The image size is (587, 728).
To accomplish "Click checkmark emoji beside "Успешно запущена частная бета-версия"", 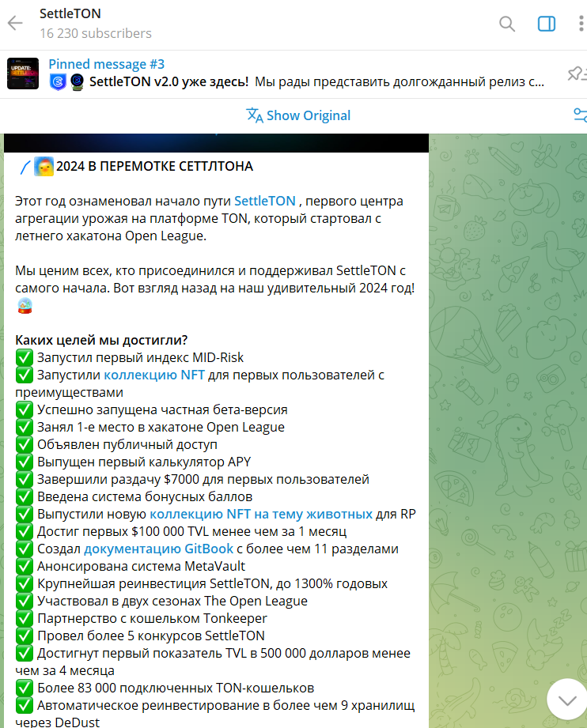I will pyautogui.click(x=25, y=409).
